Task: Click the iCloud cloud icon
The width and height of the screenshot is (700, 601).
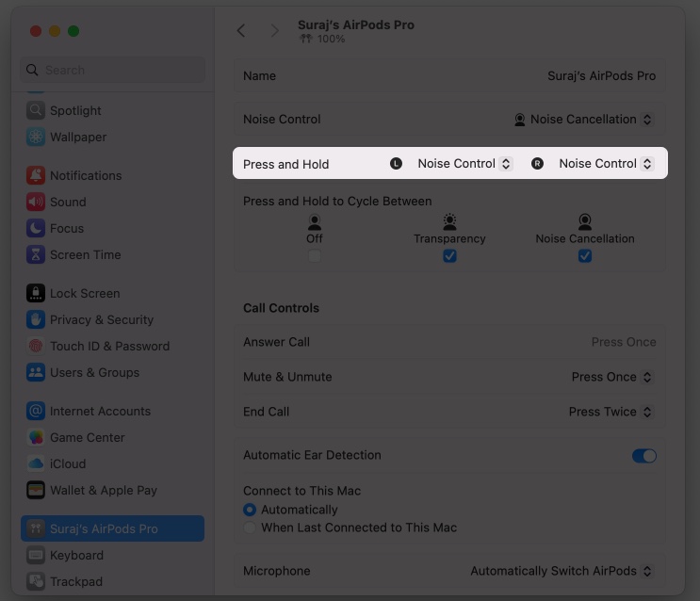Action: click(x=35, y=463)
